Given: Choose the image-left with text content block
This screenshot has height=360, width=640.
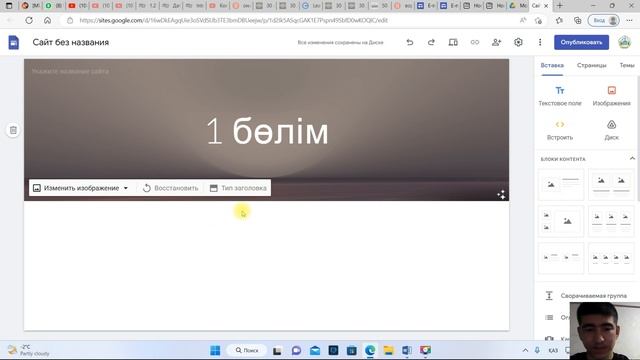Looking at the screenshot, I should 561,184.
